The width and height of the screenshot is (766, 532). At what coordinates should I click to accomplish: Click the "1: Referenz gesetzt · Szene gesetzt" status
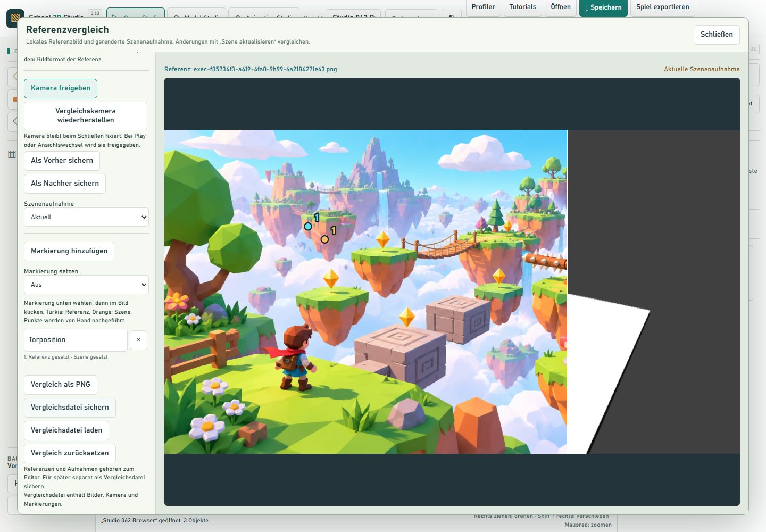point(66,357)
